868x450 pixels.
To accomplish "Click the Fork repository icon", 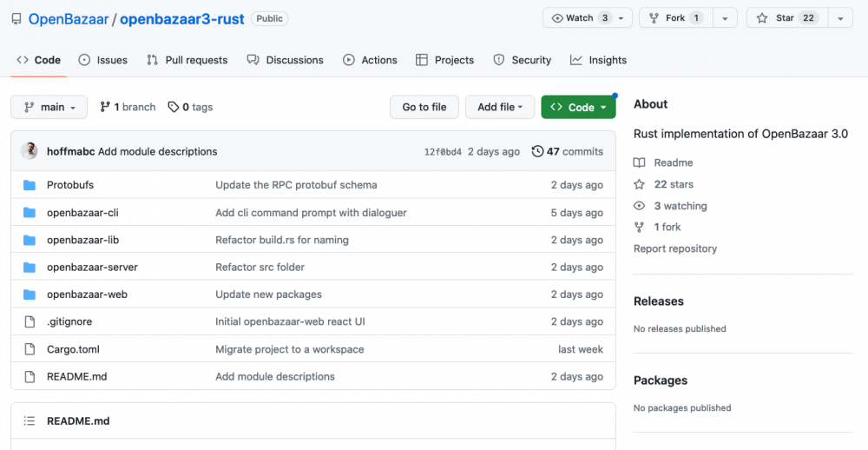I will tap(654, 18).
